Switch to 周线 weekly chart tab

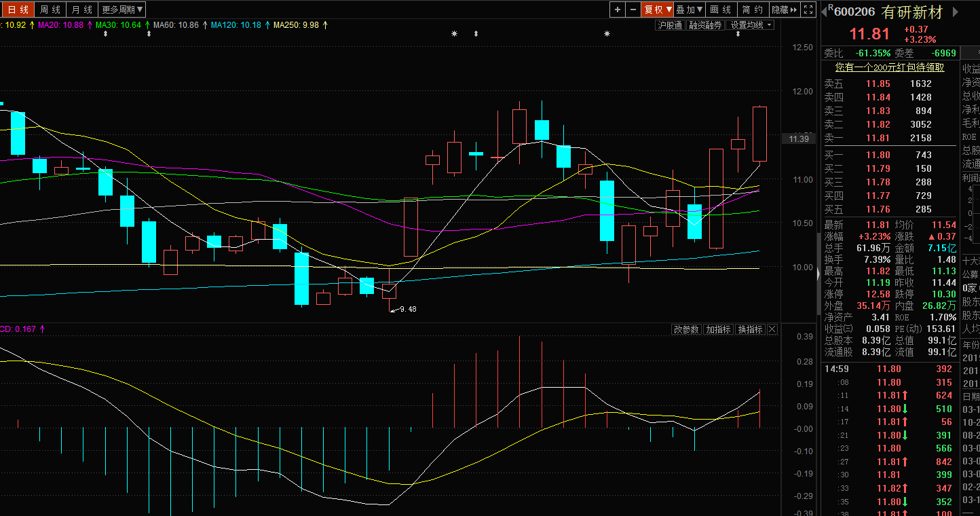(x=50, y=10)
